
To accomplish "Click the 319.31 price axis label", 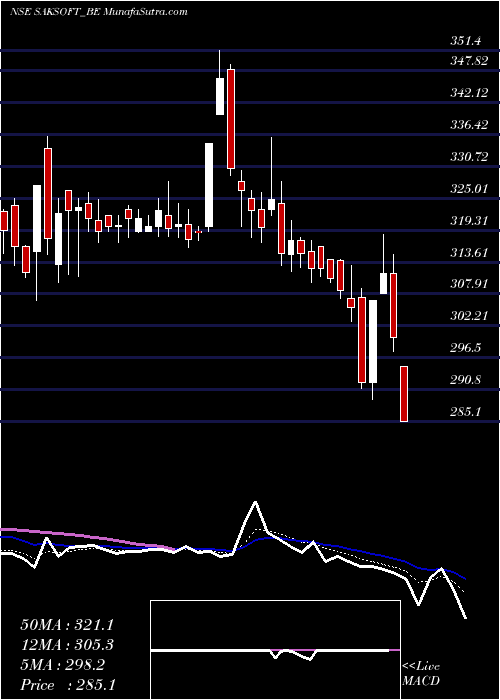I will [469, 221].
